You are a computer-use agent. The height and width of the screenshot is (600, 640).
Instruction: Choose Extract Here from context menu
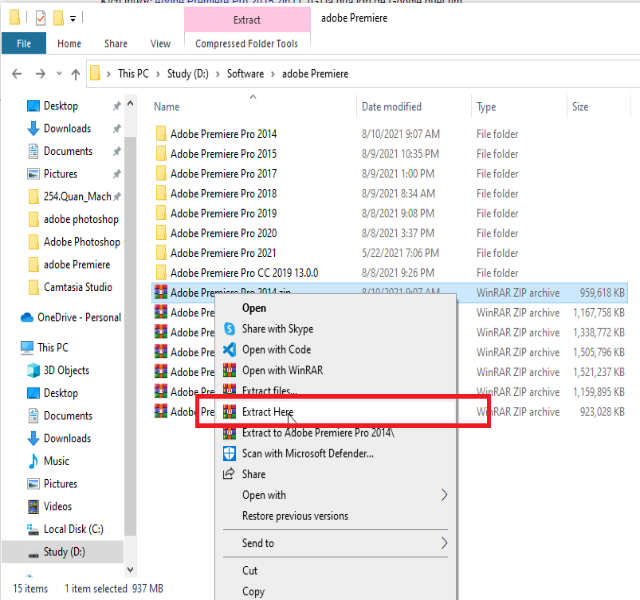pyautogui.click(x=335, y=412)
